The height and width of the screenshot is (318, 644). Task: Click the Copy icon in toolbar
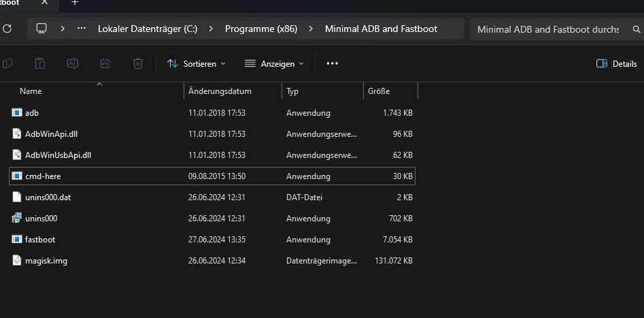click(7, 63)
